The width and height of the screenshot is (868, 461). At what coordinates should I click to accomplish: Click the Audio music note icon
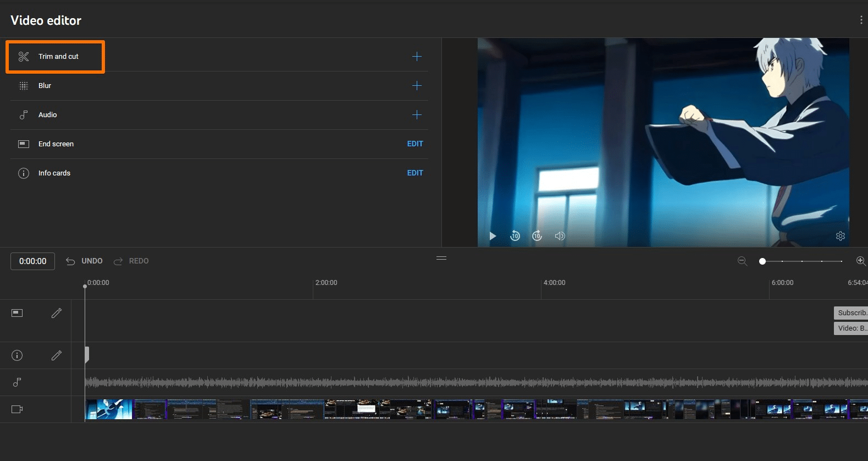point(24,115)
